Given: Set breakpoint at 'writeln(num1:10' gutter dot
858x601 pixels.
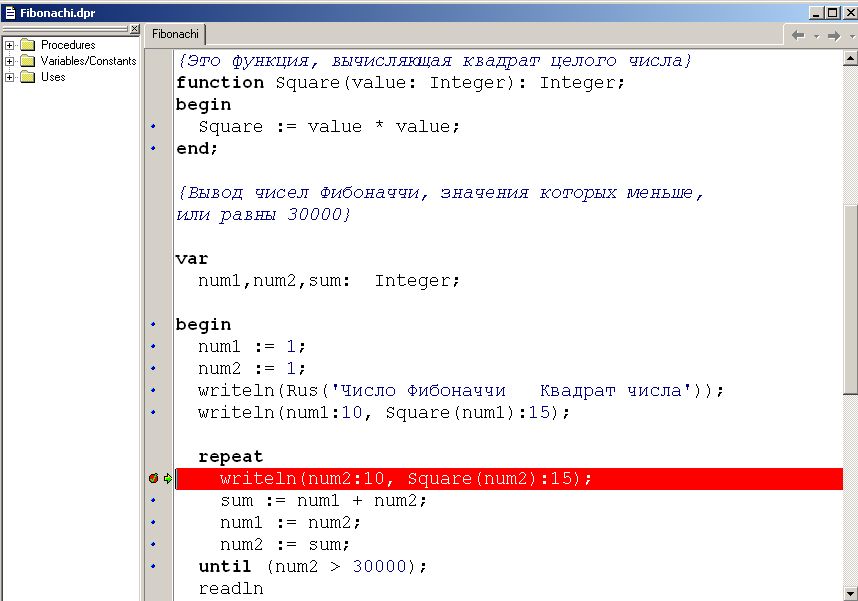Looking at the screenshot, I should coord(153,412).
